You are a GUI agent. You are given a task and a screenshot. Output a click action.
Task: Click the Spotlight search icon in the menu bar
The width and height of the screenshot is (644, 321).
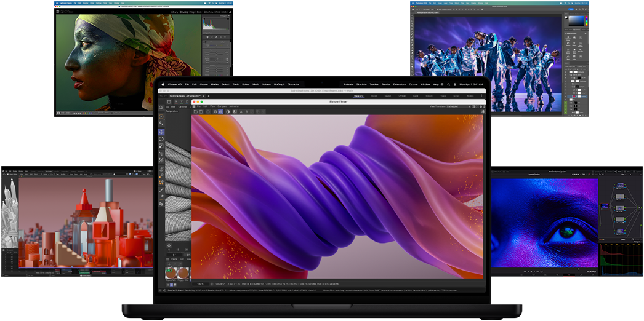tap(448, 84)
